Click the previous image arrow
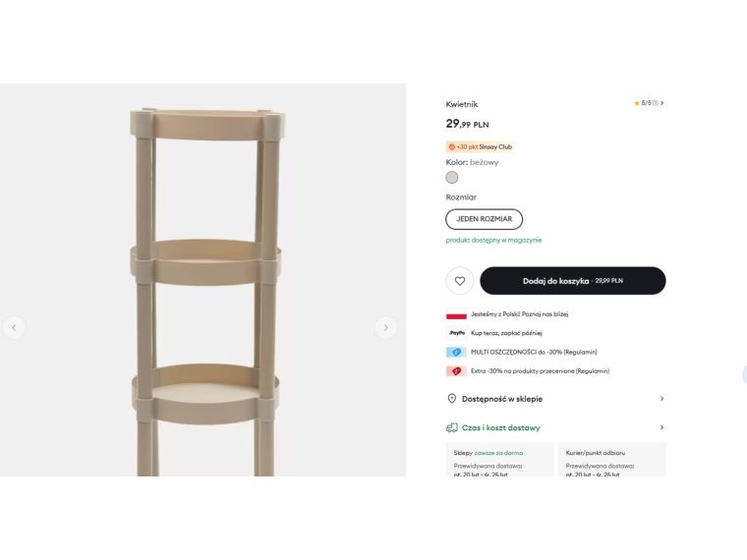The height and width of the screenshot is (560, 747). (x=14, y=328)
